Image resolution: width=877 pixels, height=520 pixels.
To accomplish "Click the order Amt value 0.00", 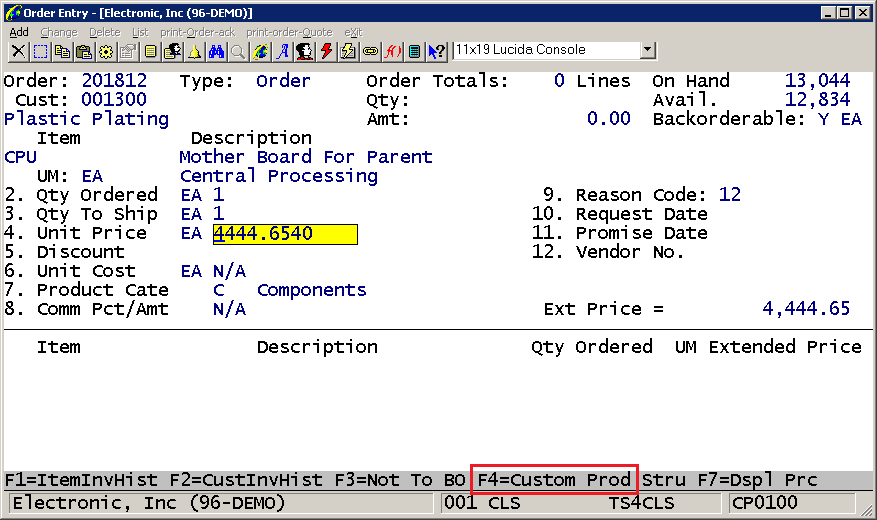I will point(609,119).
